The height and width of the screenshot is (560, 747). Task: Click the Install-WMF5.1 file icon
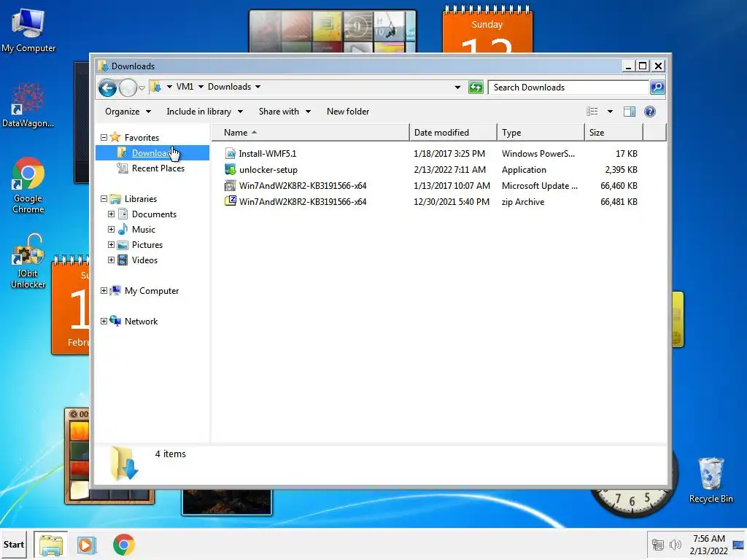tap(230, 153)
